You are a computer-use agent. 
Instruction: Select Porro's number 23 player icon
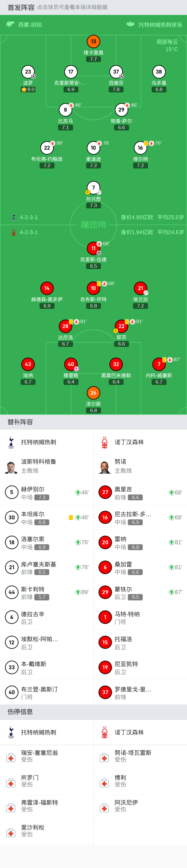point(28,72)
